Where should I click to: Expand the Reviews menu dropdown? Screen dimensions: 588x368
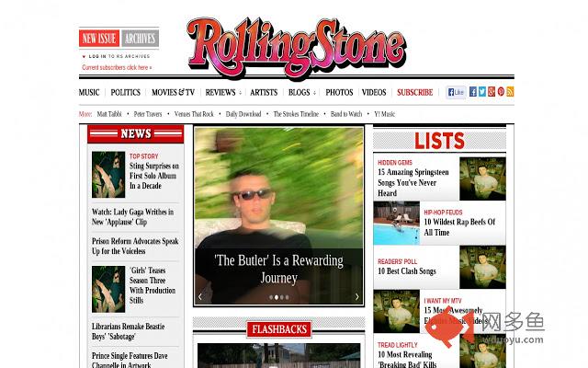coord(240,93)
